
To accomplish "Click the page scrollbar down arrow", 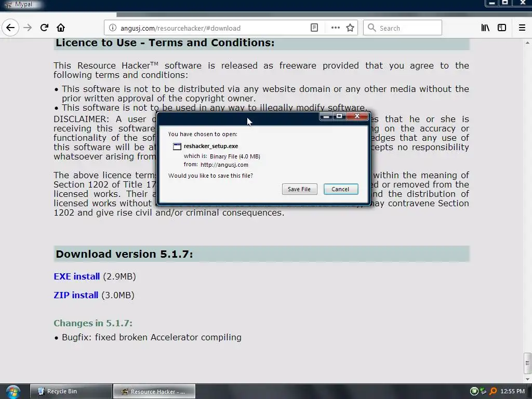I will (527, 379).
